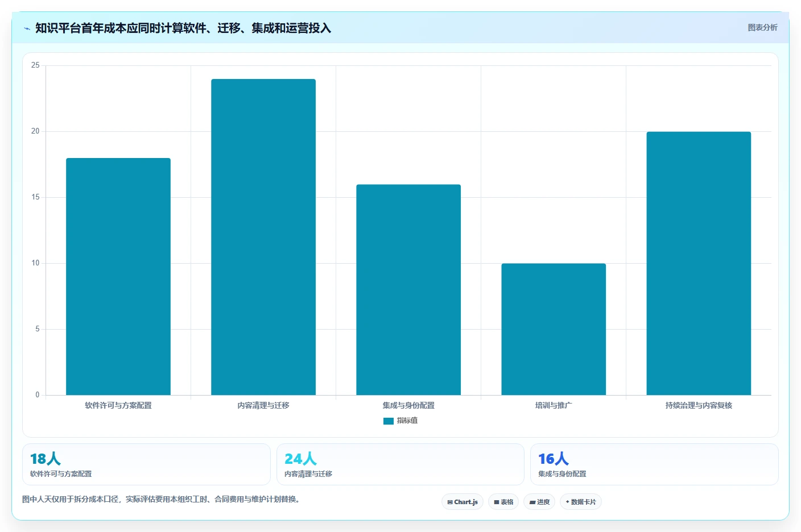Open the 18人 软件许可与方案配置 card

146,464
